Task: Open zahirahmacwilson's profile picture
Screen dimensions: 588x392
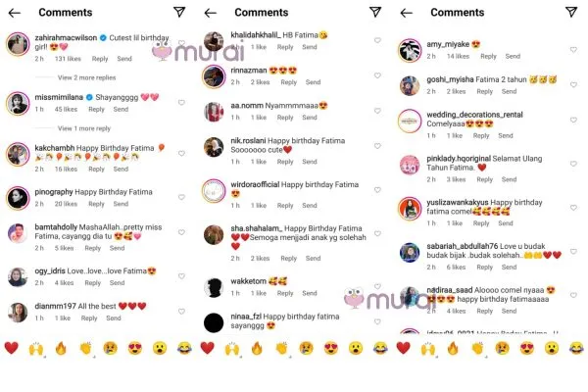Action: tap(18, 44)
